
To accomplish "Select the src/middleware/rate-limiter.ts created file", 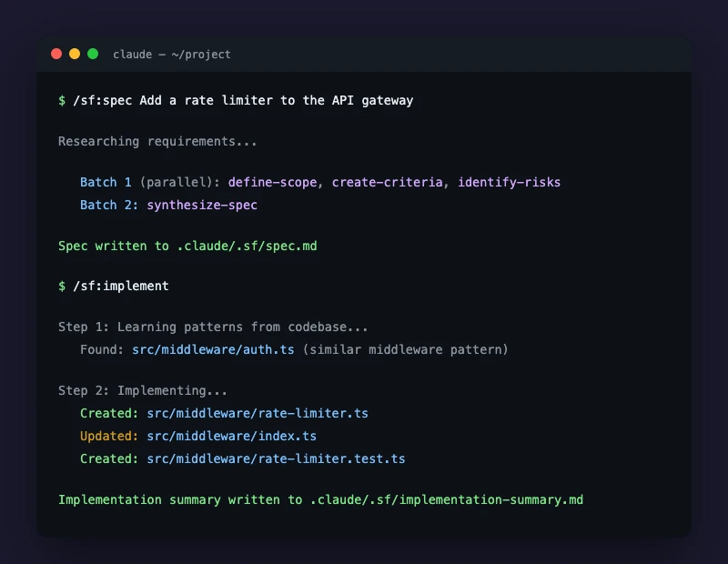I will pyautogui.click(x=258, y=413).
